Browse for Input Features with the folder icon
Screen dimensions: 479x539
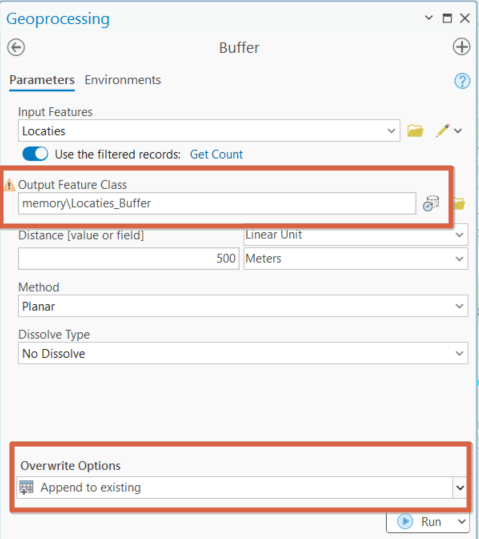[415, 131]
